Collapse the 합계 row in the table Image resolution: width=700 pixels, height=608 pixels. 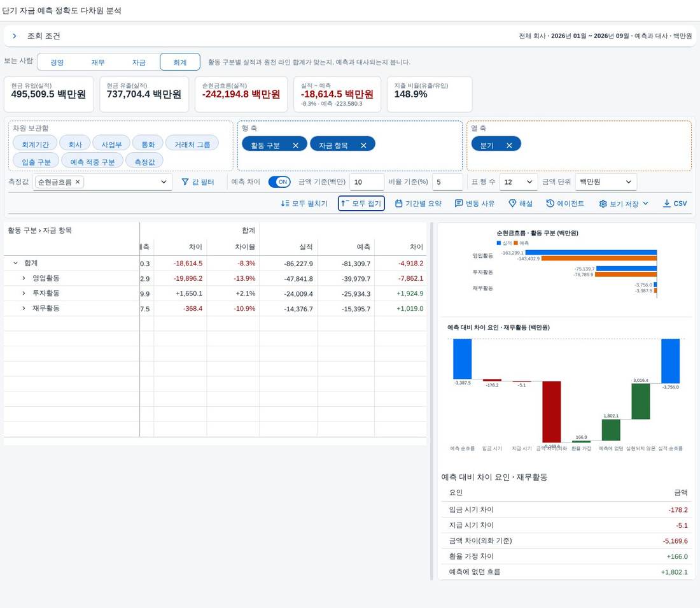(x=16, y=263)
